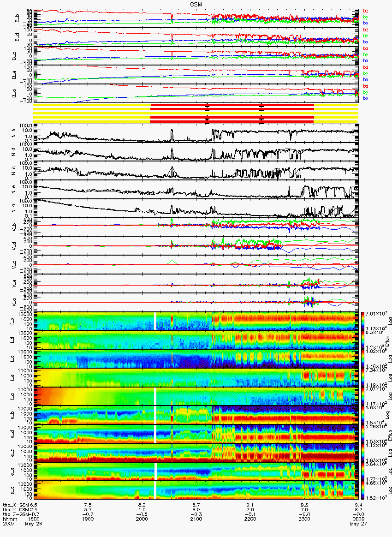The image size is (392, 537).
Task: Select the N_d density axis label
Action: click(x=14, y=152)
